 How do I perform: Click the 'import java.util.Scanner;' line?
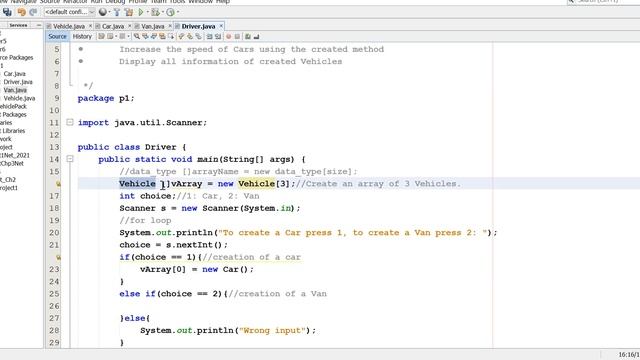(142, 122)
